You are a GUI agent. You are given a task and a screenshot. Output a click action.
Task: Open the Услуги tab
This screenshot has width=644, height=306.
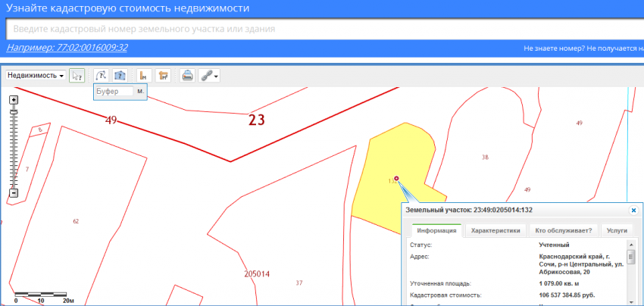click(617, 231)
